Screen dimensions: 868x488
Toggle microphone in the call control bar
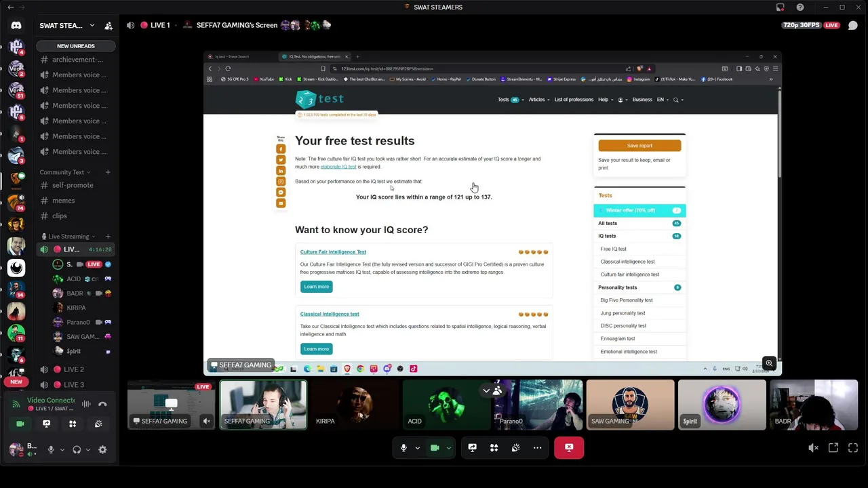click(403, 447)
